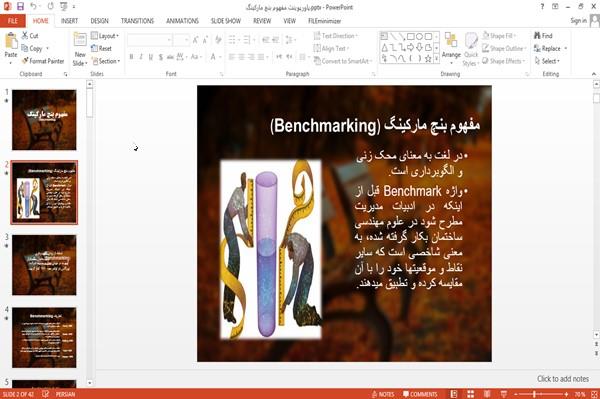Image resolution: width=600 pixels, height=399 pixels.
Task: Toggle Bullets list formatting
Action: (233, 39)
